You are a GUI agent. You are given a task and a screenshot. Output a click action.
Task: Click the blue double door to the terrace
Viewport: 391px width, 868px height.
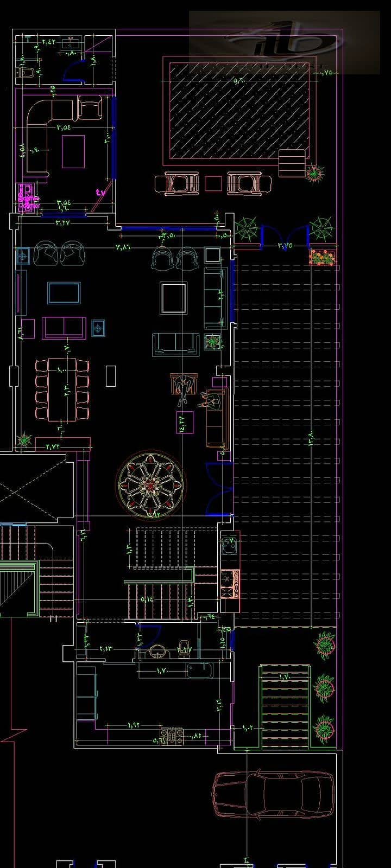(219, 489)
